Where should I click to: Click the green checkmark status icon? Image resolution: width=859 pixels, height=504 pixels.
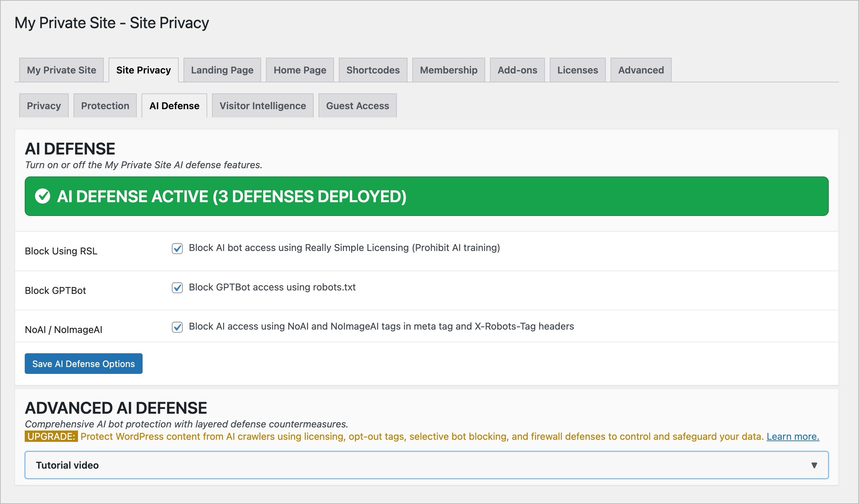[43, 196]
